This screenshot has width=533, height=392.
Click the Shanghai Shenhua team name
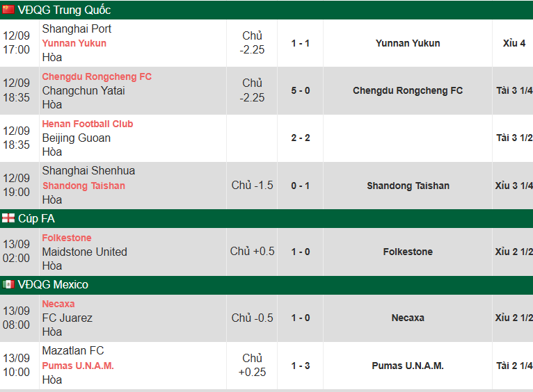pos(88,170)
